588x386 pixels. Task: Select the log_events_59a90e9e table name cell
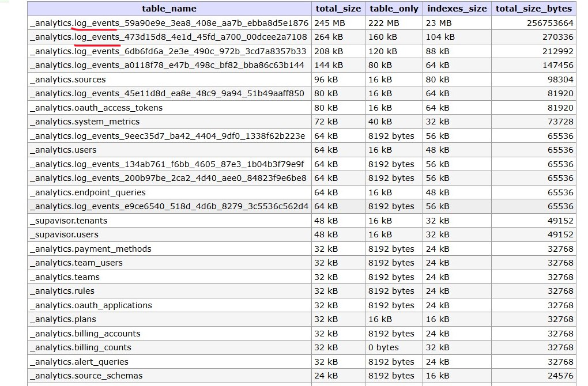click(169, 23)
